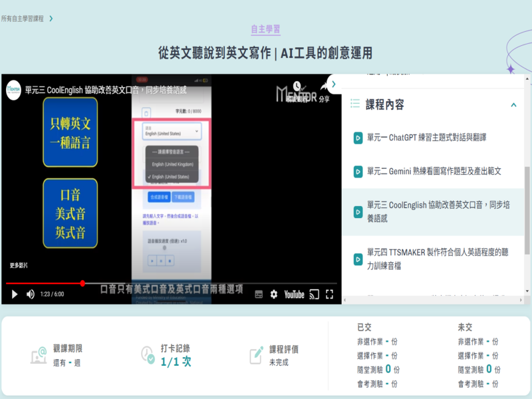Collapse the course sidebar panel arrow
The image size is (532, 399).
coord(333,84)
